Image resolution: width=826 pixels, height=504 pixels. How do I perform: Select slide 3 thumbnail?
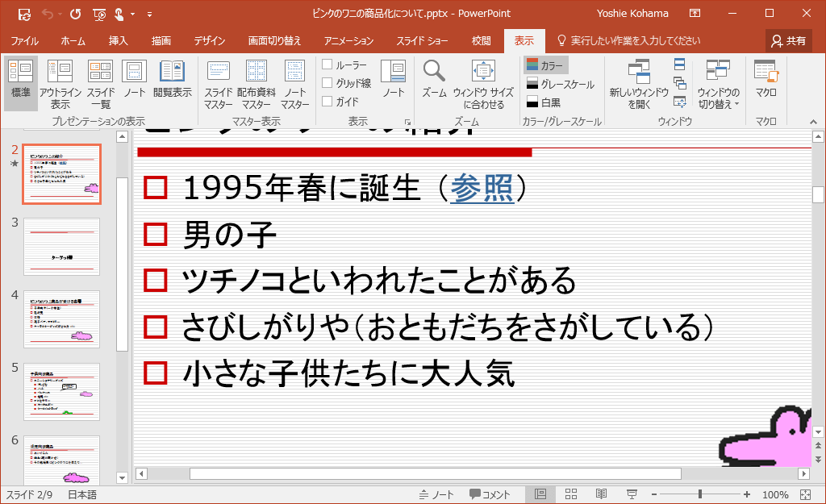pos(61,247)
